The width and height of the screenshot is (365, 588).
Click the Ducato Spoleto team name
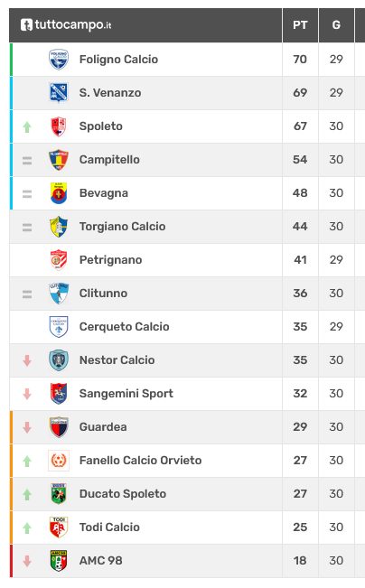123,493
